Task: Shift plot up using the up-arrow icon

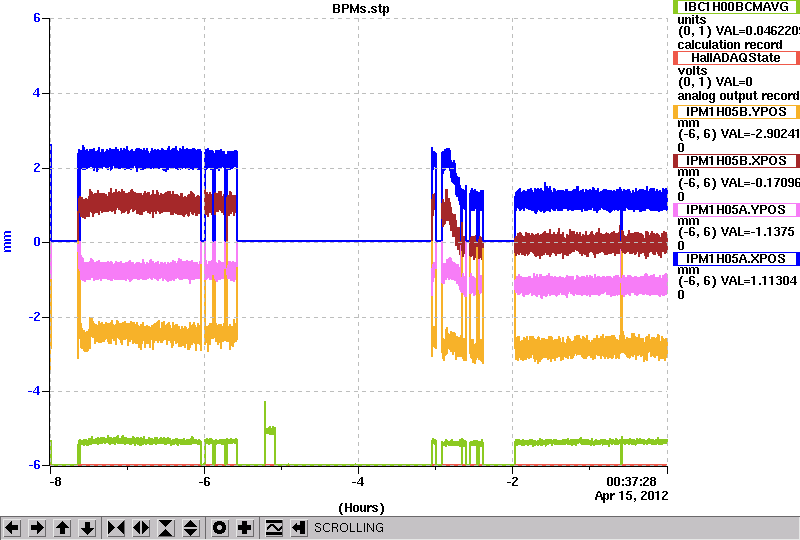Action: [x=62, y=528]
